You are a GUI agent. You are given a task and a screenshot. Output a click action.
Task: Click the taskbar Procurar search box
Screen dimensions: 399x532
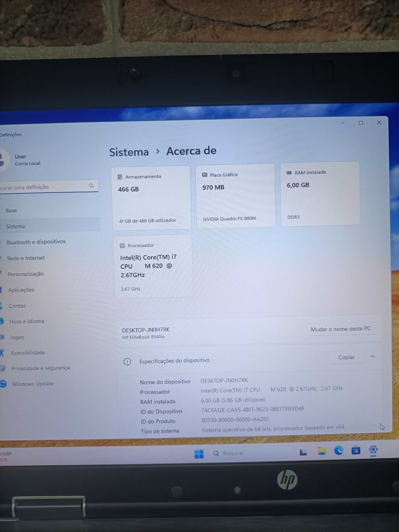[250, 453]
